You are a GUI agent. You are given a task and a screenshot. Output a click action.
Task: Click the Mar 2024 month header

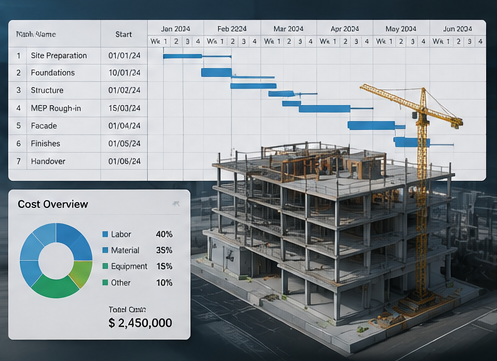[x=288, y=29]
